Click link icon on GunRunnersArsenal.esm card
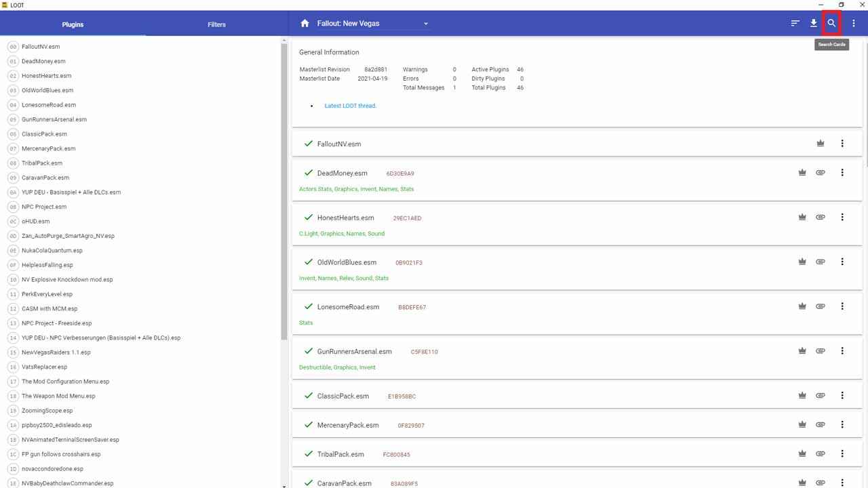The image size is (868, 488). pos(821,351)
